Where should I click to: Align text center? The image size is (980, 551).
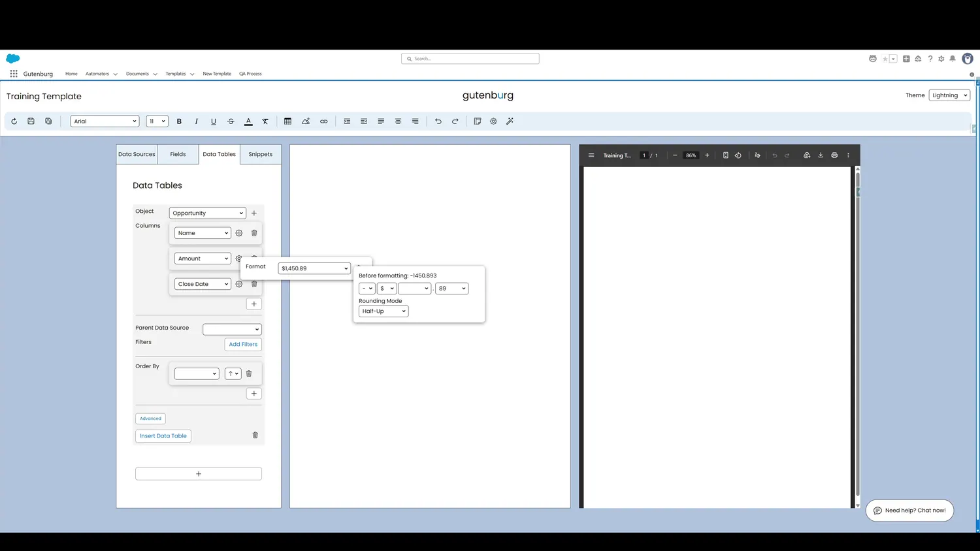[398, 121]
